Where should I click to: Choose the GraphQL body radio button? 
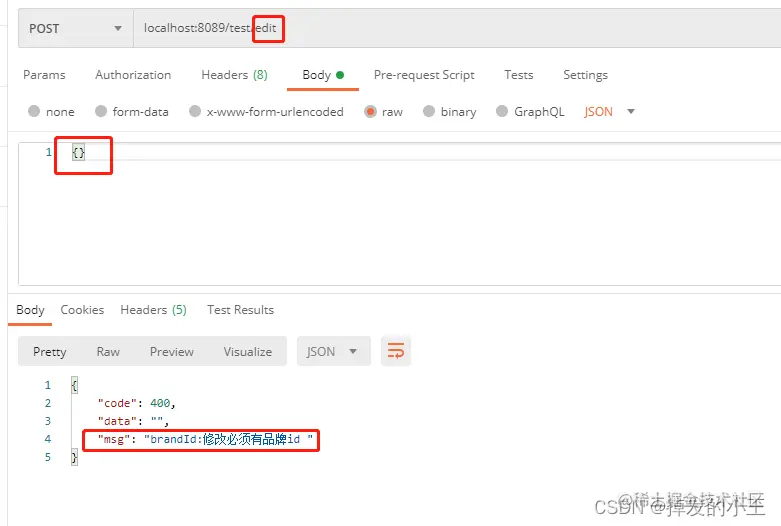pos(502,111)
